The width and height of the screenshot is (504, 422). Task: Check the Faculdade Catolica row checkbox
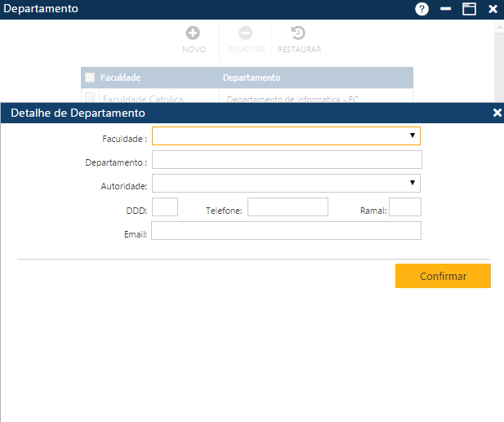point(90,97)
